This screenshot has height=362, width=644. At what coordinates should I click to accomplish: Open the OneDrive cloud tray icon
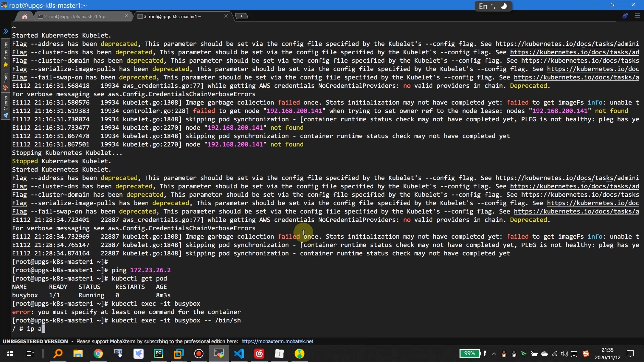544,354
